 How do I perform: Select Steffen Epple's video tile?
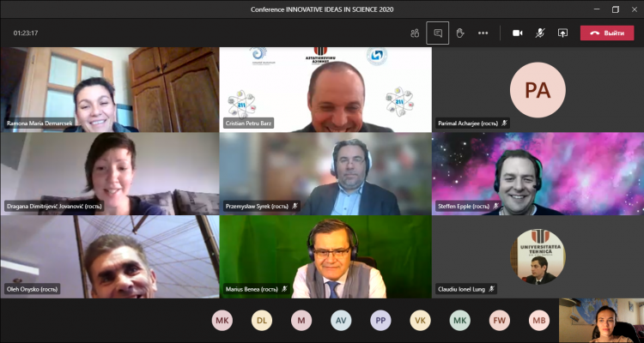pyautogui.click(x=538, y=172)
